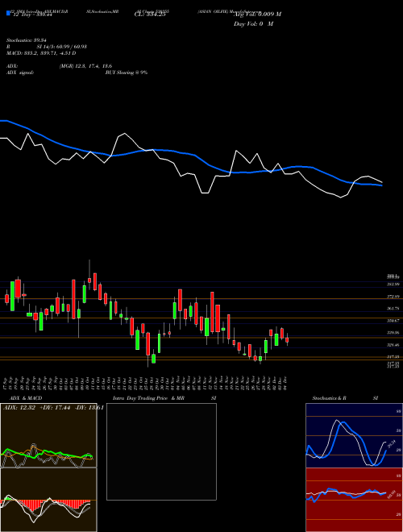Viewport: 403px width, 532px height.
Task: Click the ADX signal: label
Action: click(x=20, y=73)
